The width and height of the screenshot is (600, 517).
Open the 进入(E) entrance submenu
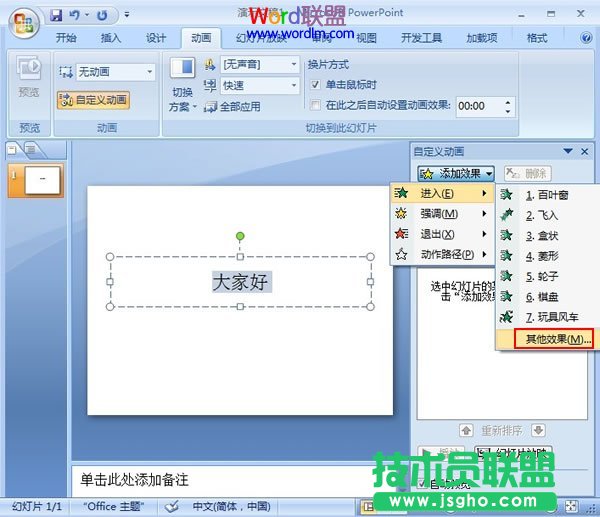pos(442,194)
